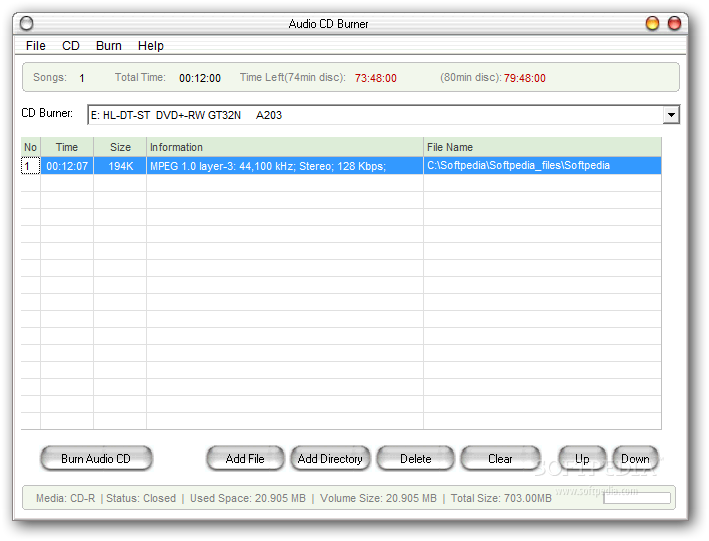The width and height of the screenshot is (709, 541).
Task: Move the song Down
Action: 635,459
